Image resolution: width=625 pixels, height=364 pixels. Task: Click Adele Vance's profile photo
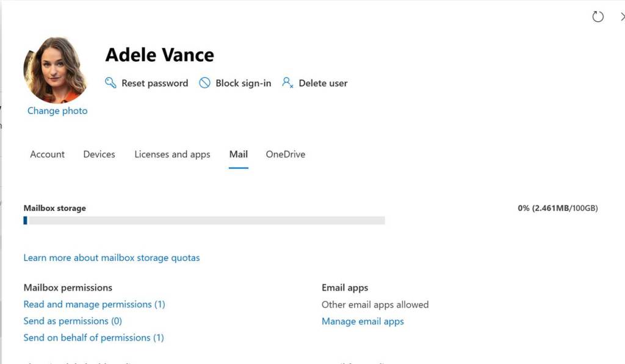pos(55,70)
